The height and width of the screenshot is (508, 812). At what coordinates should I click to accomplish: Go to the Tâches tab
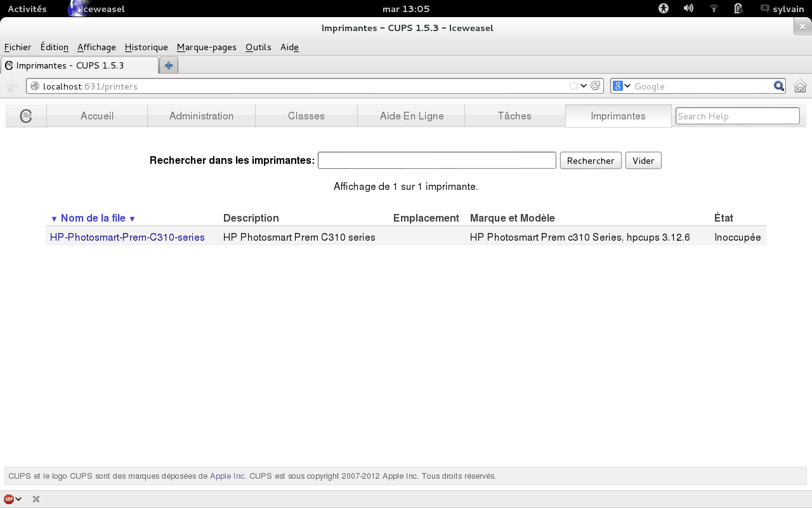tap(514, 116)
